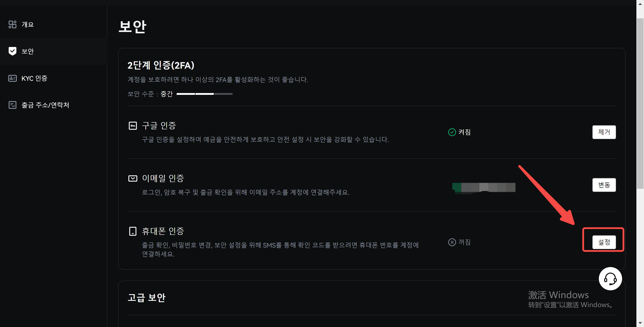The width and height of the screenshot is (644, 327).
Task: Click the email verification (이메일 인증) envelope icon
Action: (133, 178)
